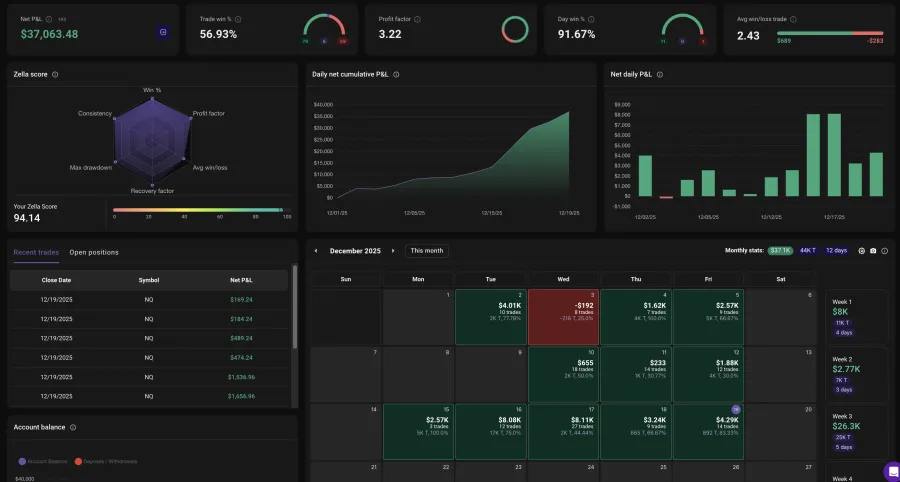Select the trade row with $489.24
Image resolution: width=900 pixels, height=482 pixels.
[x=149, y=339]
